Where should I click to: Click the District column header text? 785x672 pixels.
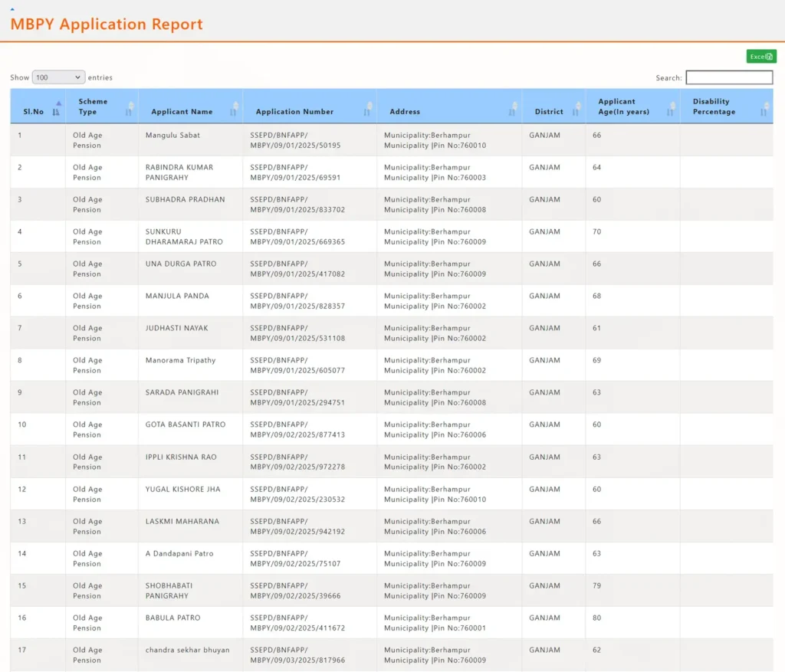(x=549, y=112)
